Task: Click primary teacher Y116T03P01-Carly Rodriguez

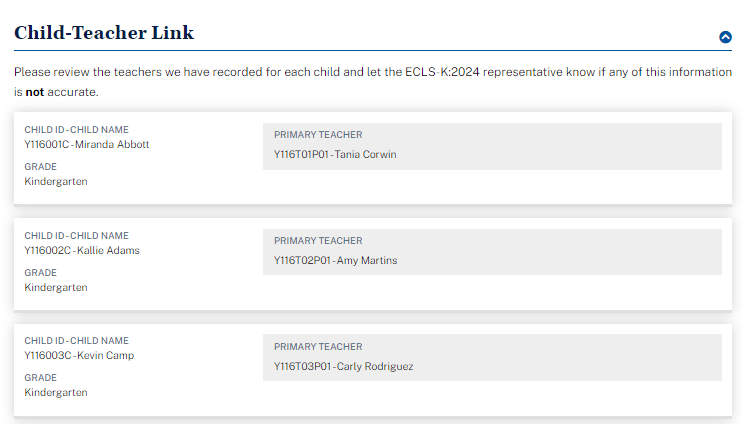Action: tap(343, 367)
